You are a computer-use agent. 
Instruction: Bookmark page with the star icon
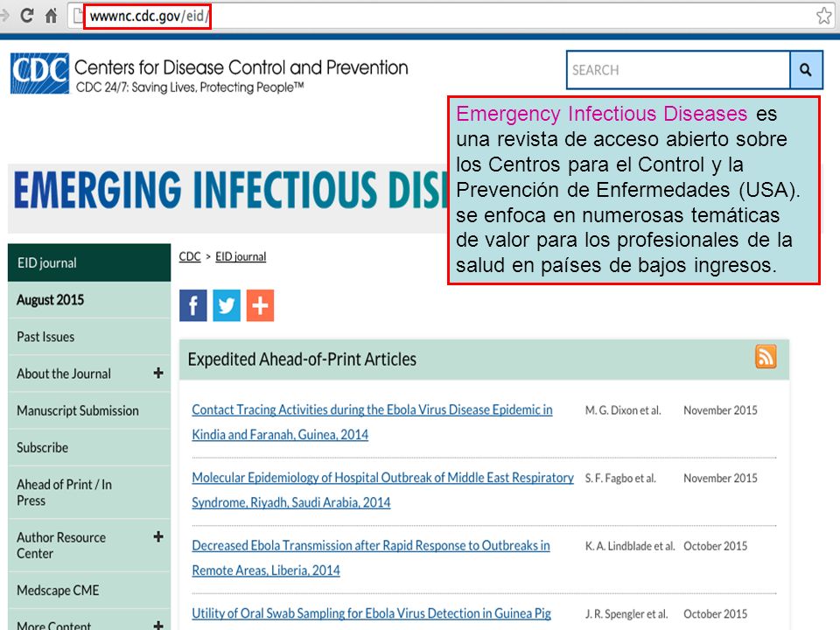point(824,16)
